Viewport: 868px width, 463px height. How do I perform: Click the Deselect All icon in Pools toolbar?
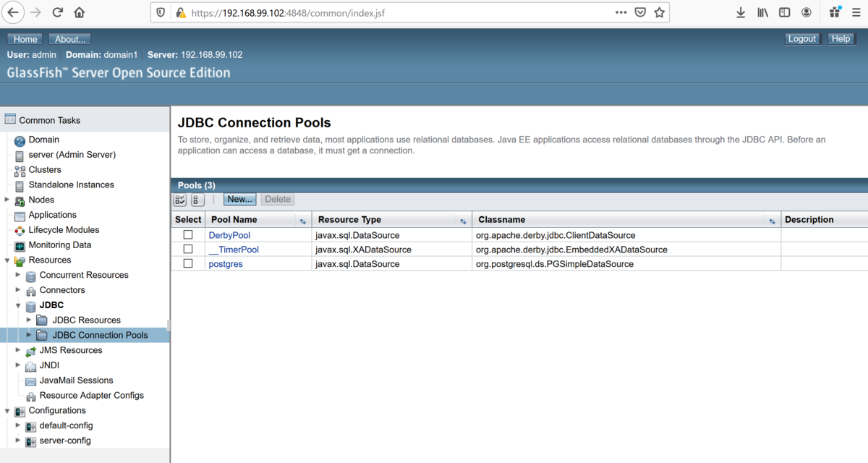point(197,200)
